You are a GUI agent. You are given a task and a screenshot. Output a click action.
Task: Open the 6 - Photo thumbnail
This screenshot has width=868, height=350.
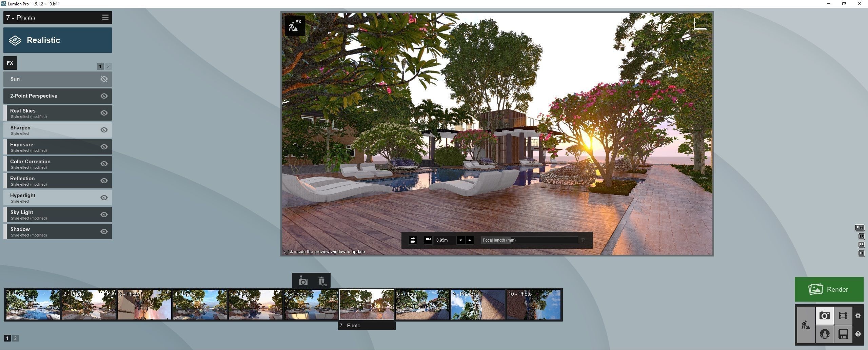[x=311, y=305]
